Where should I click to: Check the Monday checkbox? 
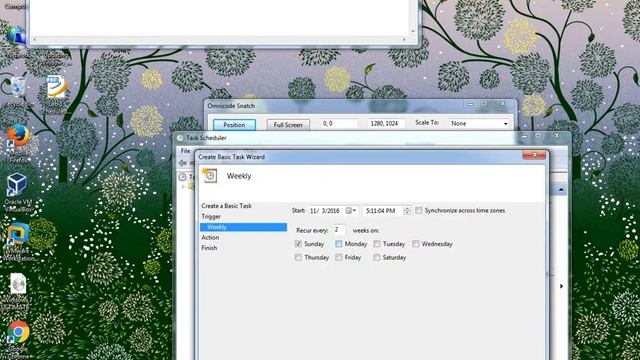[x=338, y=244]
